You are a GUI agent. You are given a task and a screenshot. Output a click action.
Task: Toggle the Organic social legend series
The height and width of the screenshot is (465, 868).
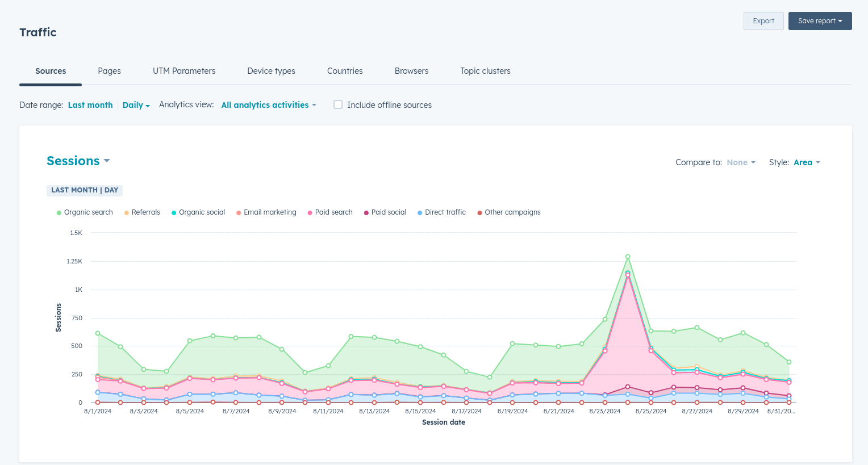click(x=198, y=212)
